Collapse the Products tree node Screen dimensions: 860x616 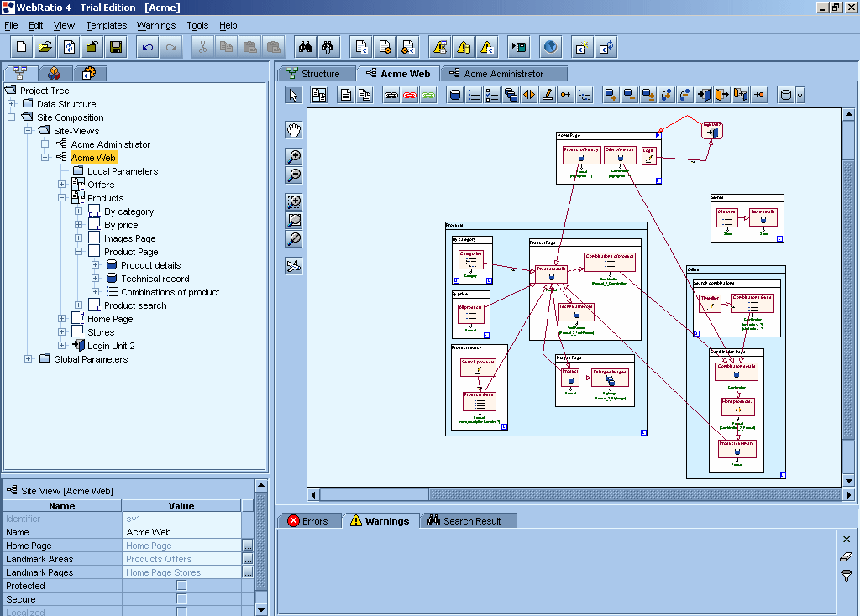(x=62, y=197)
